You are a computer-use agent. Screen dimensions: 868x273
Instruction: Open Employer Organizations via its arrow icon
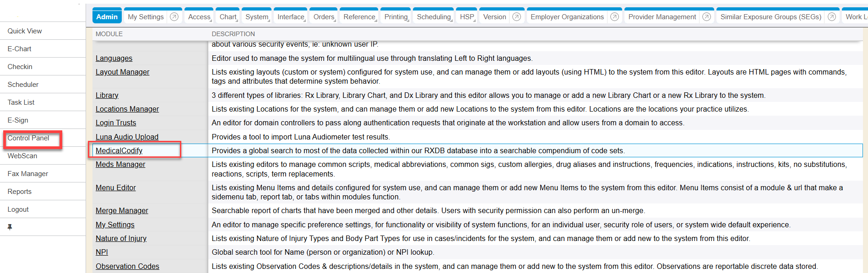click(614, 17)
